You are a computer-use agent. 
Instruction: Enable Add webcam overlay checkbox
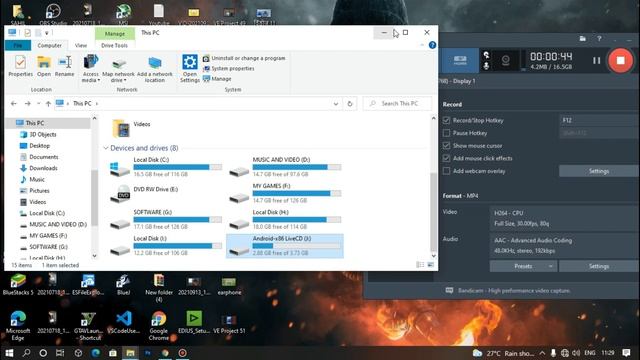coord(446,171)
